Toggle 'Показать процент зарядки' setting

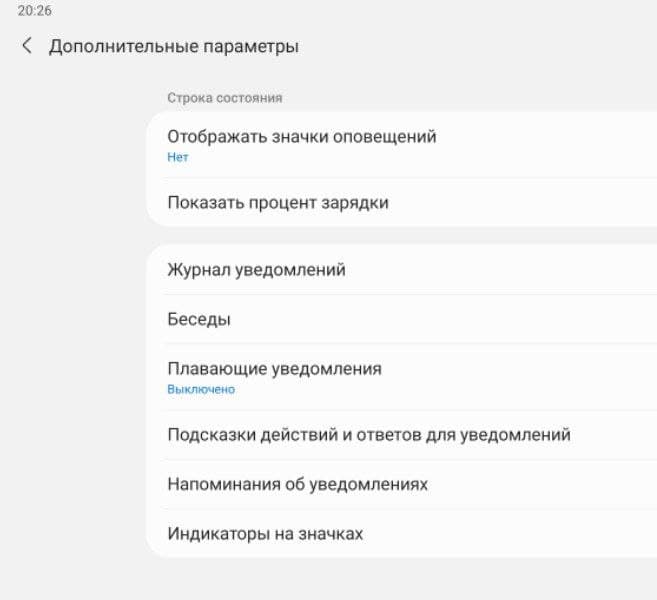[x=278, y=203]
